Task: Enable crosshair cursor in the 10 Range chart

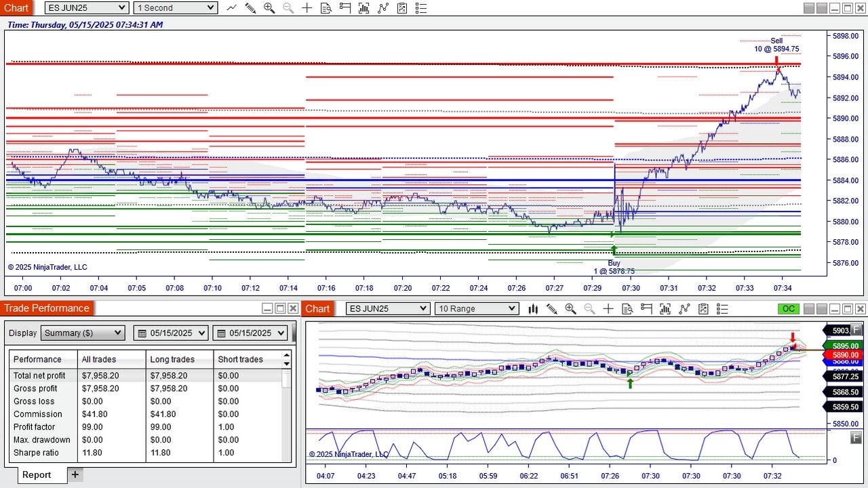Action: [x=608, y=309]
